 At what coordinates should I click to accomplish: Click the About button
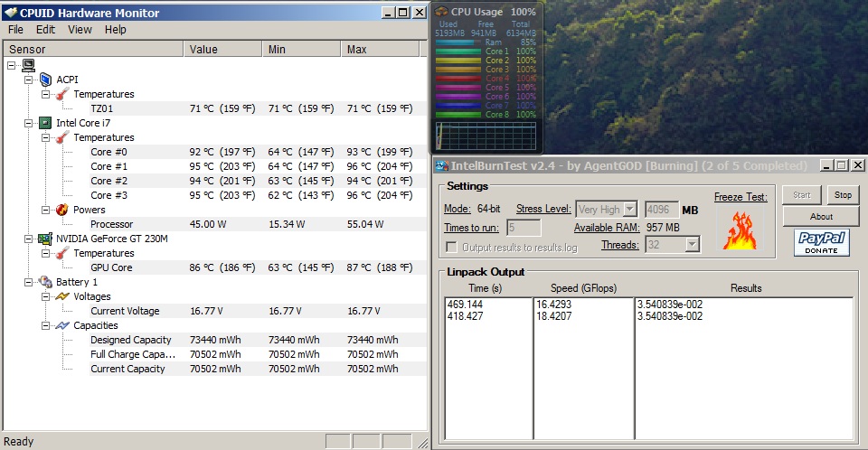[x=821, y=217]
